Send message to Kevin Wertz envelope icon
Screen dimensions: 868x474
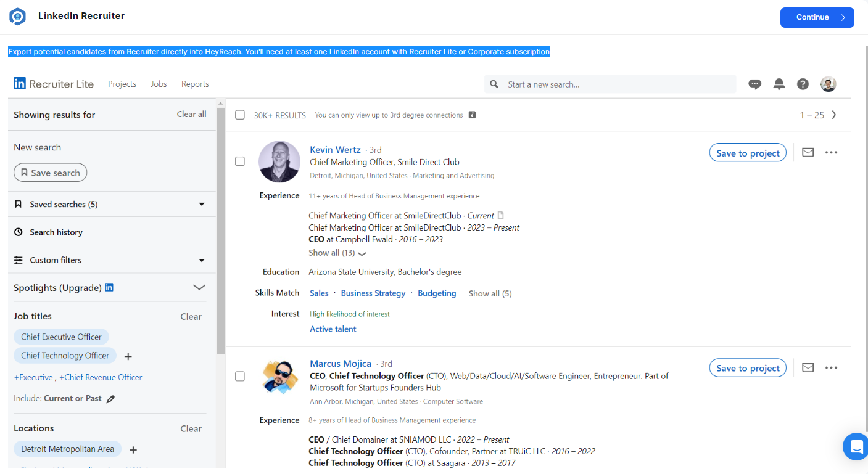[x=808, y=152]
